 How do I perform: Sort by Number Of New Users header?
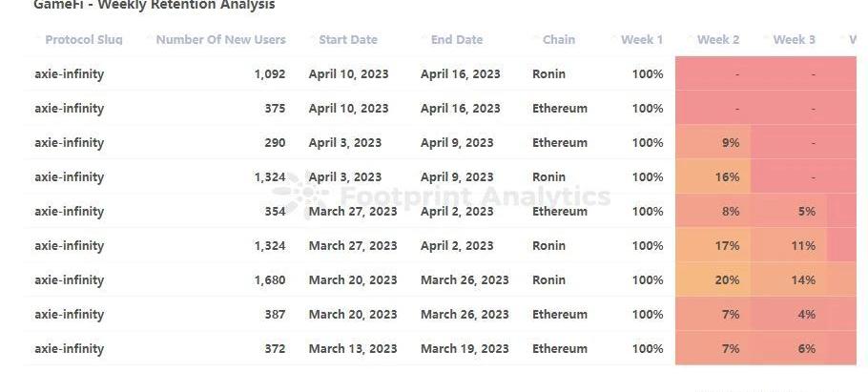pos(221,40)
